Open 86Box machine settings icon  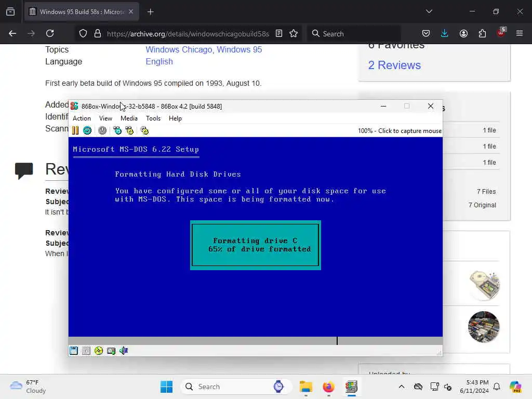[144, 130]
